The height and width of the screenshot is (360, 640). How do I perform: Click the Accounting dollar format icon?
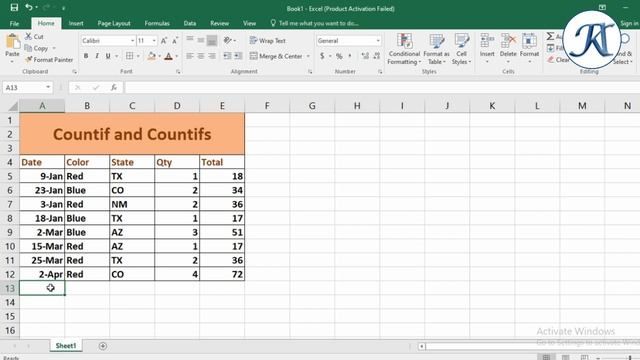[x=322, y=56]
